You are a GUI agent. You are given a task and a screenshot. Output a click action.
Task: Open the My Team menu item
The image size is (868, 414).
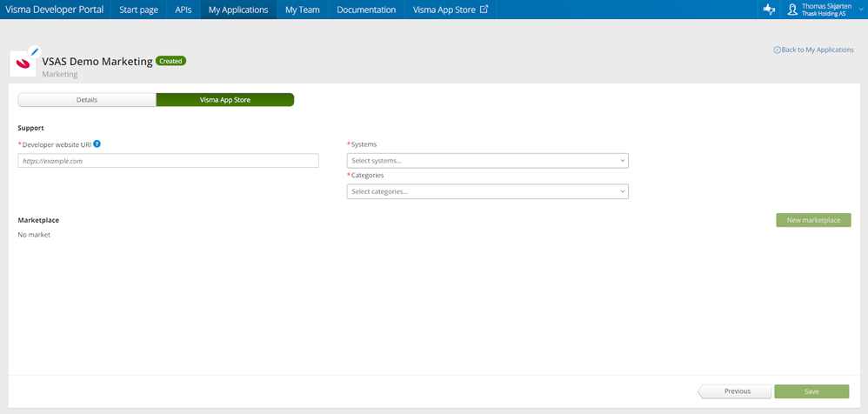tap(303, 10)
